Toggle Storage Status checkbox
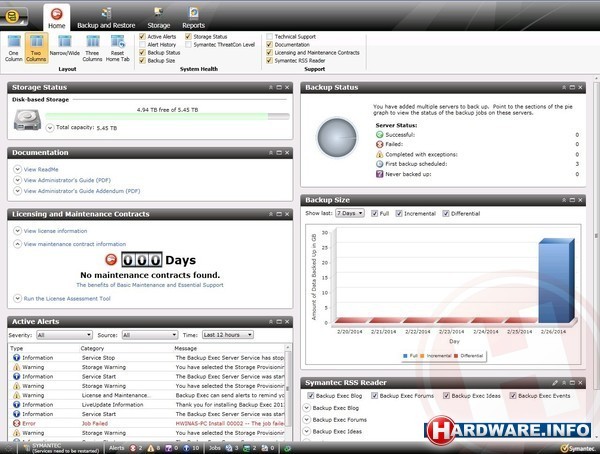The image size is (600, 454). (188, 36)
